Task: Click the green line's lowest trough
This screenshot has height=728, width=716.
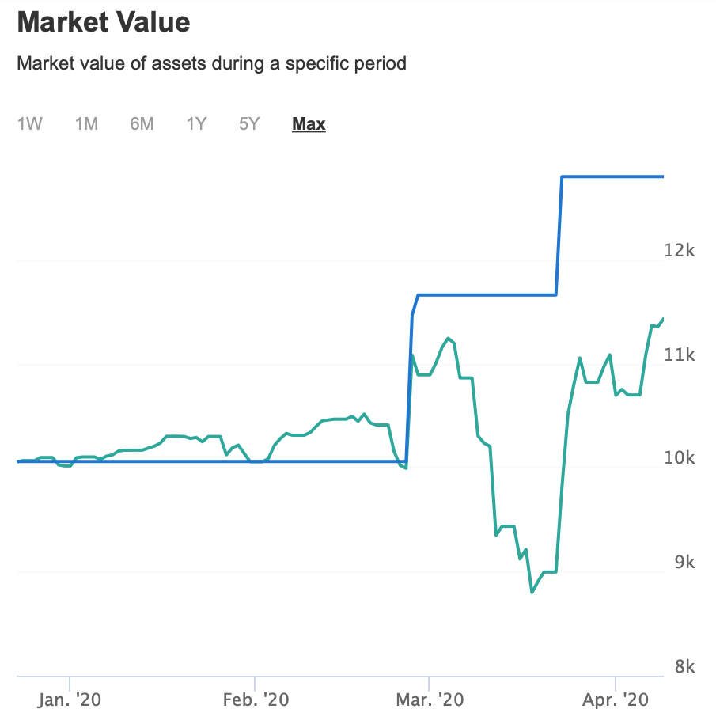Action: click(532, 592)
